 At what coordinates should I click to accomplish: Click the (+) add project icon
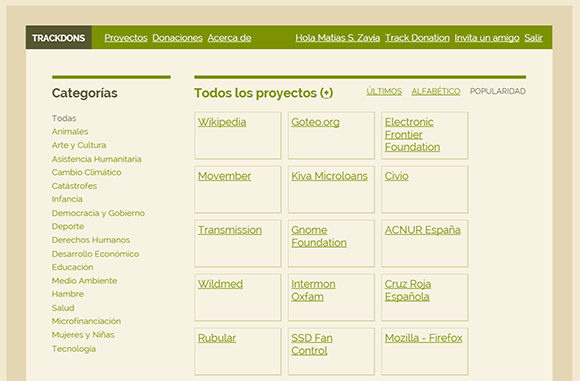[327, 93]
